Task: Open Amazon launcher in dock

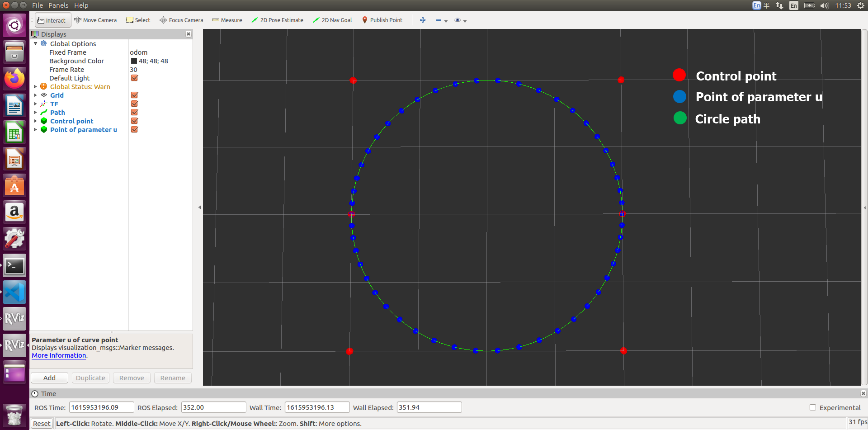Action: click(x=14, y=212)
